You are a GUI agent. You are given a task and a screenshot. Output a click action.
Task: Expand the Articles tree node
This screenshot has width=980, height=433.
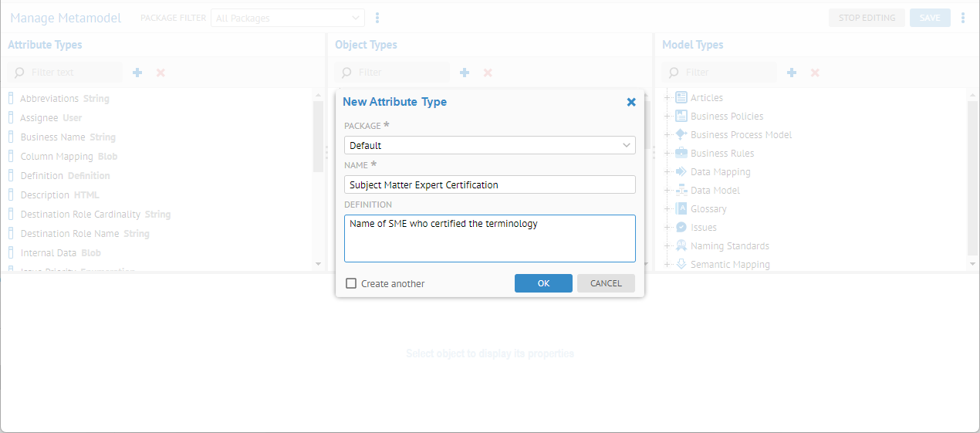pyautogui.click(x=667, y=98)
